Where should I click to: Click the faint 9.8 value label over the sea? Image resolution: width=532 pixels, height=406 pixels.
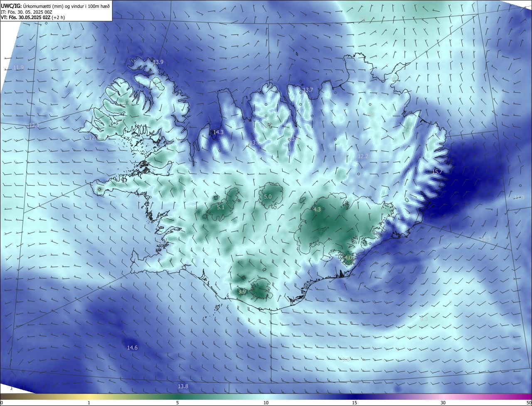(346, 360)
